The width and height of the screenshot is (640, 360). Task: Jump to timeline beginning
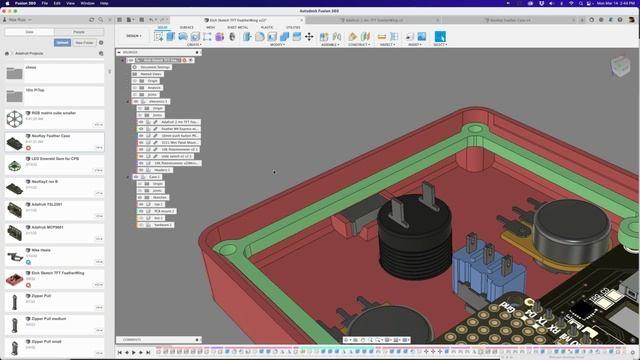click(120, 352)
